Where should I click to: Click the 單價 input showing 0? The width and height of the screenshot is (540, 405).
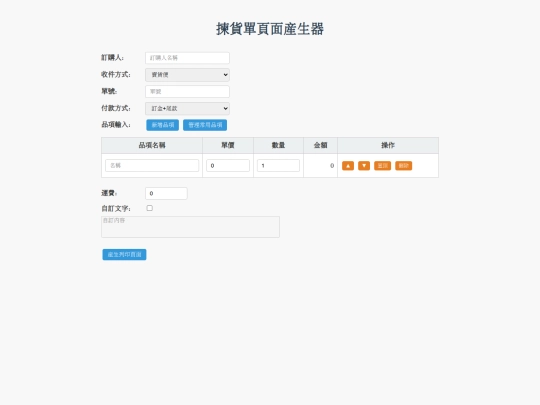tap(228, 166)
